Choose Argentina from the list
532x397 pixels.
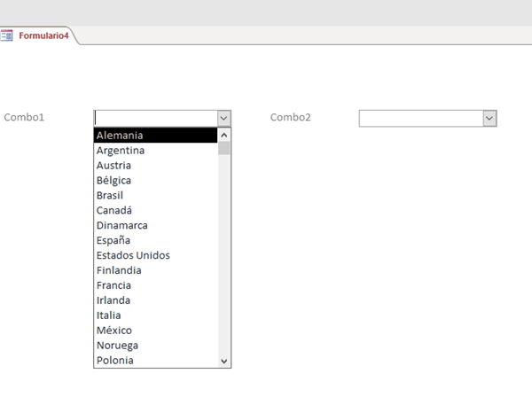(156, 150)
